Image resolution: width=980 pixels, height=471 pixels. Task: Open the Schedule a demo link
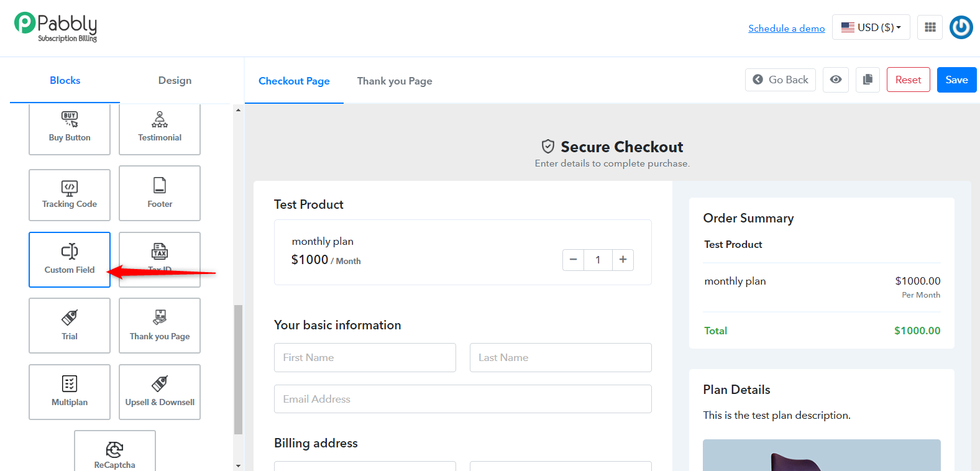click(787, 28)
